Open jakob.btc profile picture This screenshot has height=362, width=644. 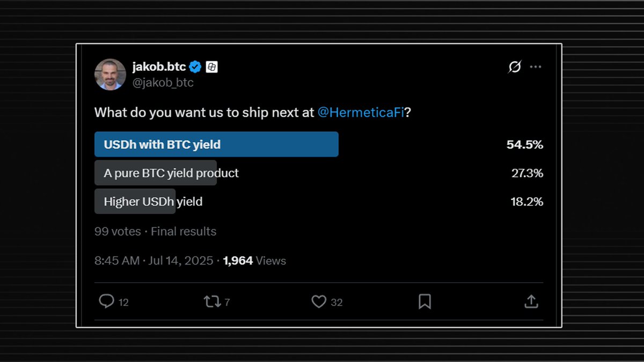click(x=110, y=74)
